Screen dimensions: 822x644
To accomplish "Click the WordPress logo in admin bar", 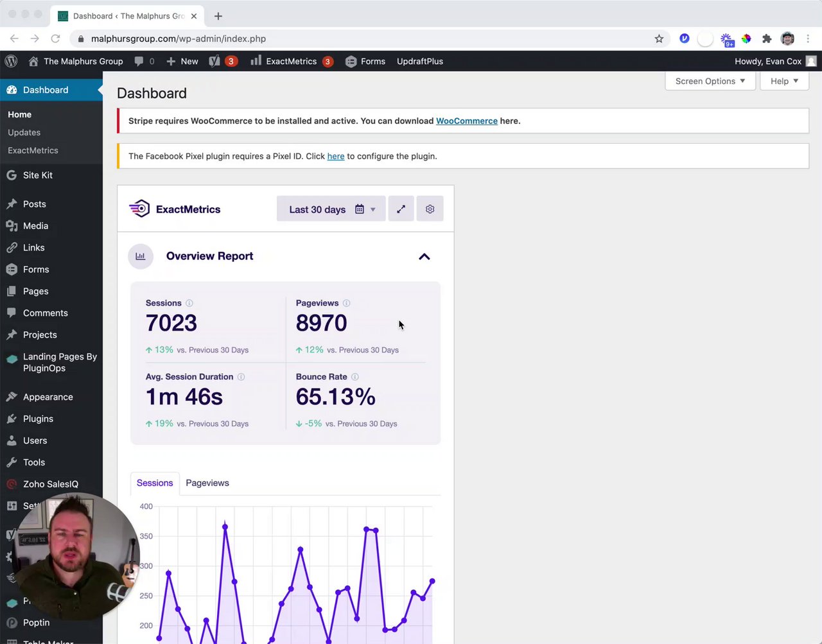I will tap(11, 61).
